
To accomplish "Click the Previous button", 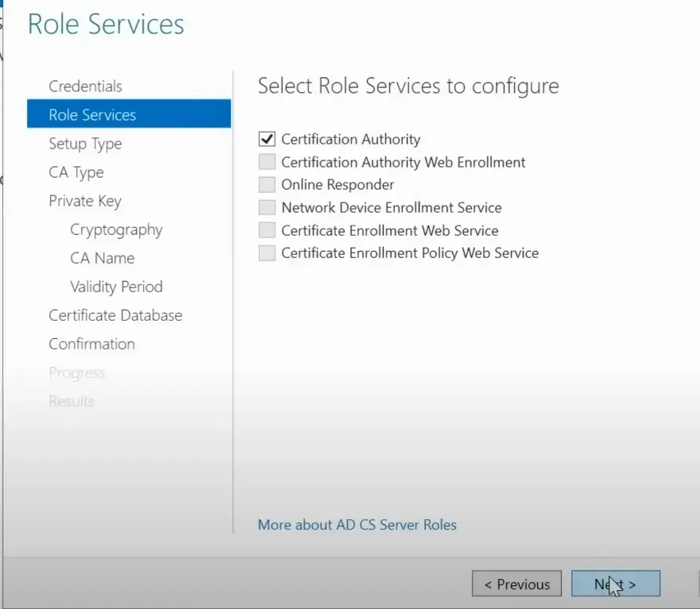I will click(516, 584).
